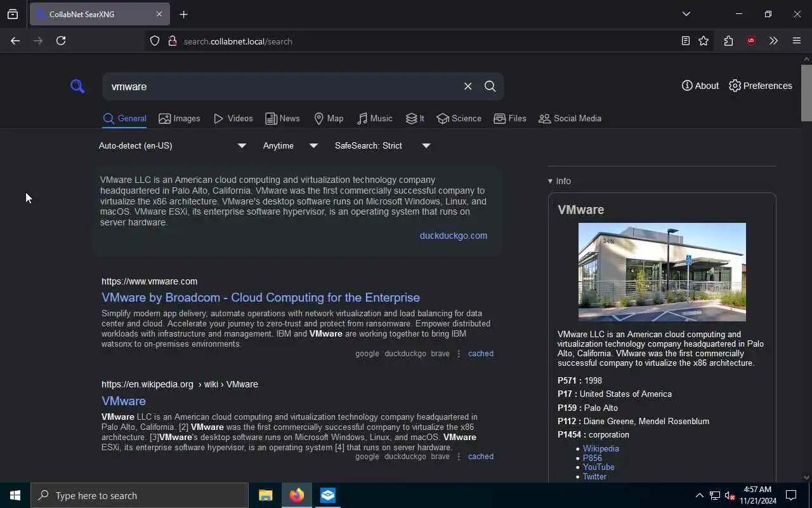812x508 pixels.
Task: Open the Anytime time range dropdown
Action: pos(290,145)
